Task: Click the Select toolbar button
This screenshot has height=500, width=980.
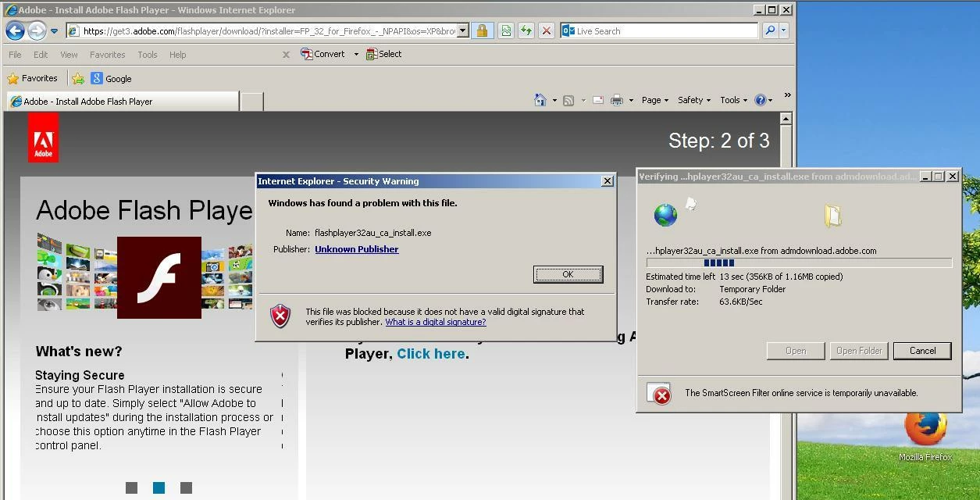Action: pyautogui.click(x=383, y=54)
